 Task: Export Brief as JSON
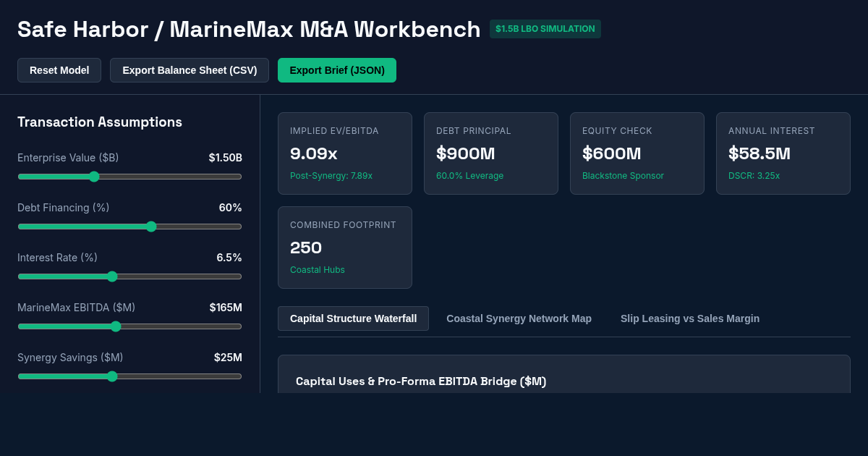point(337,70)
